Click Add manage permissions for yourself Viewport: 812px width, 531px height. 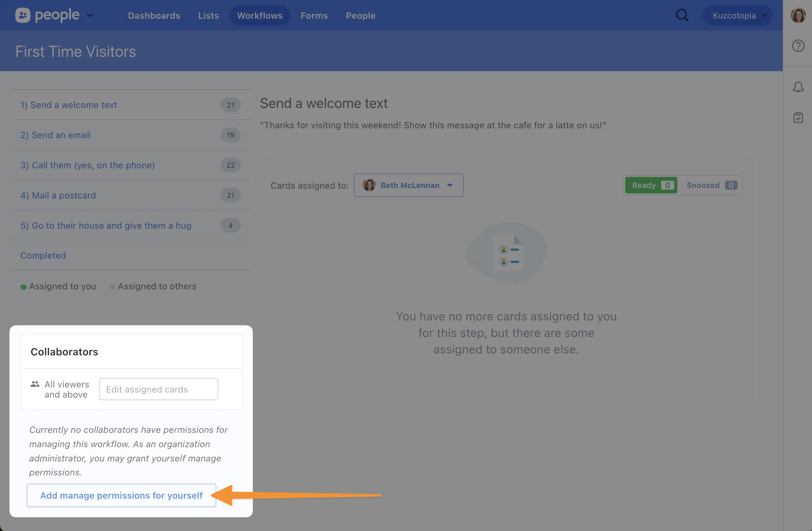121,495
